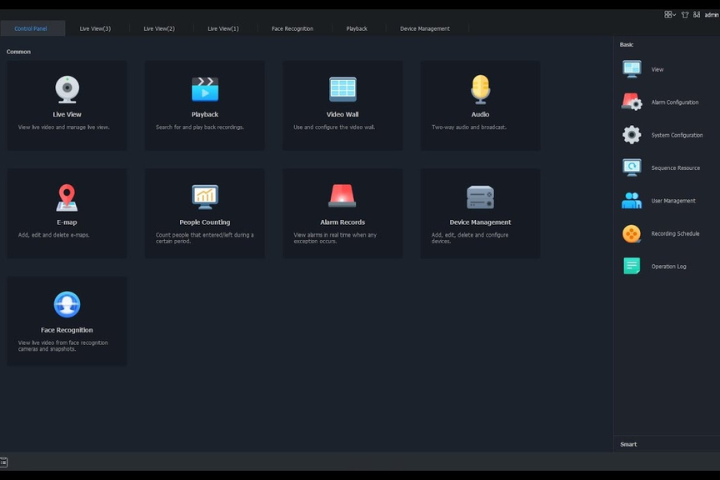Open the View link text in Basic
The height and width of the screenshot is (480, 720).
[658, 70]
